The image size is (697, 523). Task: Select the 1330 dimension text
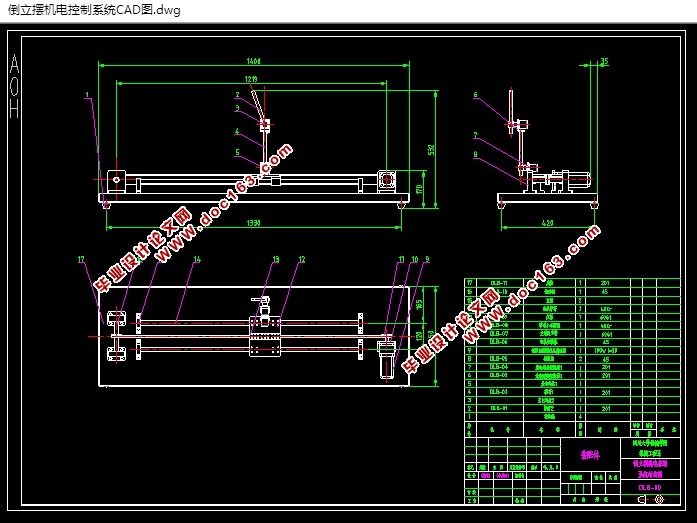point(253,223)
